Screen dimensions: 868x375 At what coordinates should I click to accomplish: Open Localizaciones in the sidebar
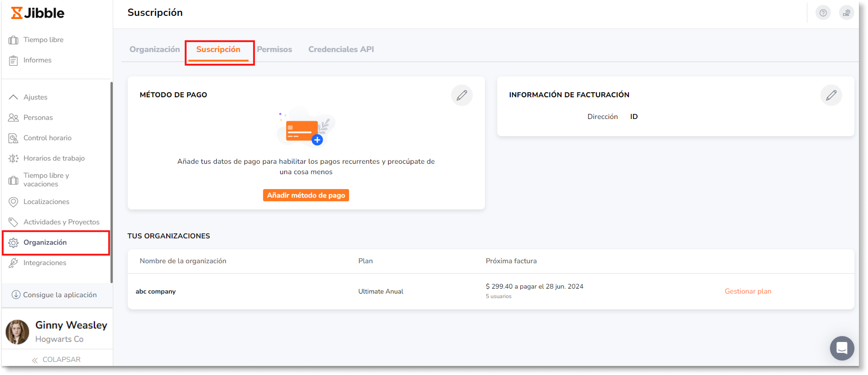(46, 202)
